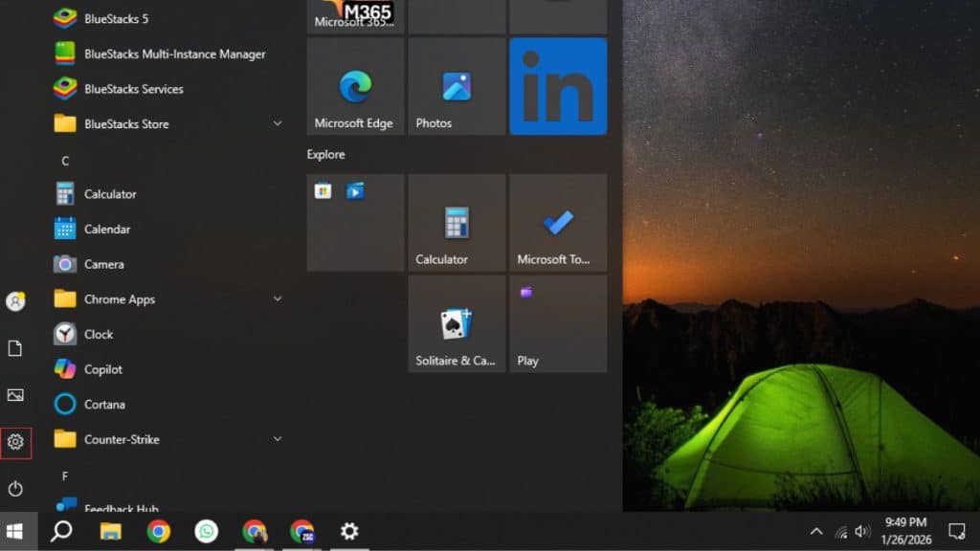Open the Power menu

(15, 487)
